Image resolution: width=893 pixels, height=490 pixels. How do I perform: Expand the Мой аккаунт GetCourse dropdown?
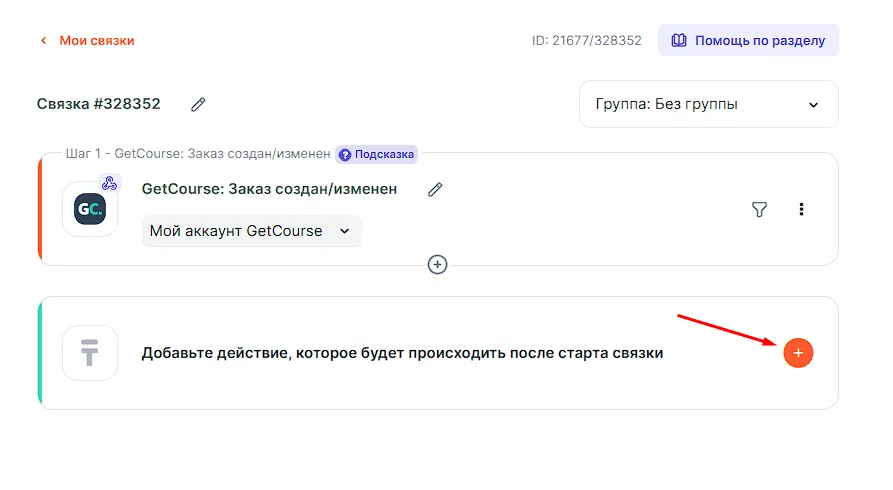(x=251, y=231)
